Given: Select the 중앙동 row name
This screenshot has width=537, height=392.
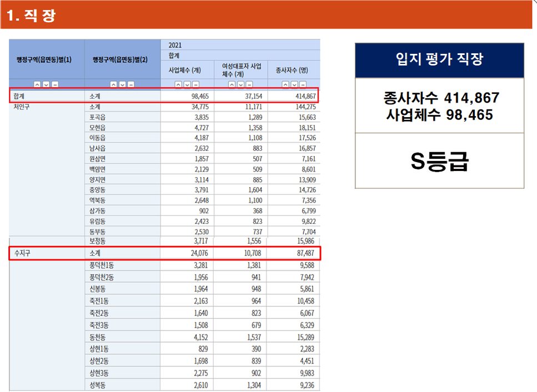Looking at the screenshot, I should point(98,190).
